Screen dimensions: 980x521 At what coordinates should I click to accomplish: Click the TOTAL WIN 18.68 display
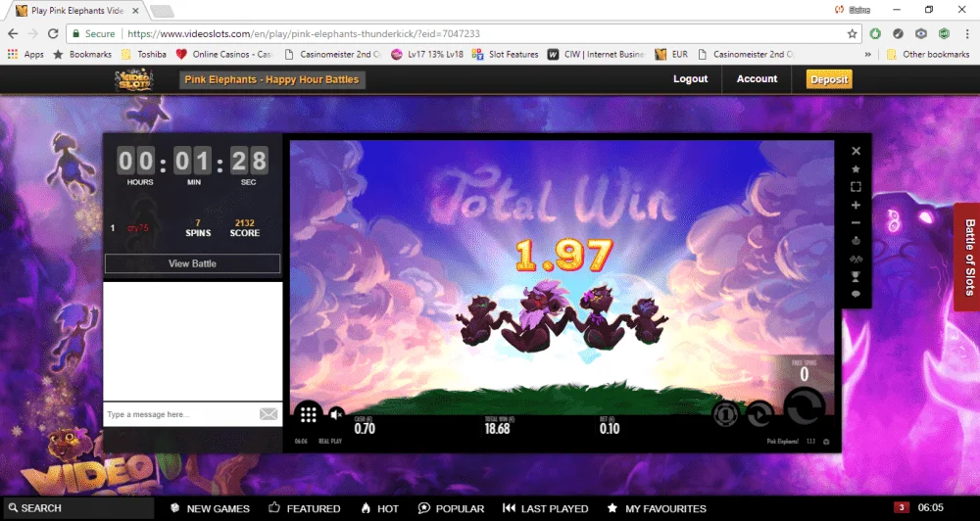(x=498, y=425)
